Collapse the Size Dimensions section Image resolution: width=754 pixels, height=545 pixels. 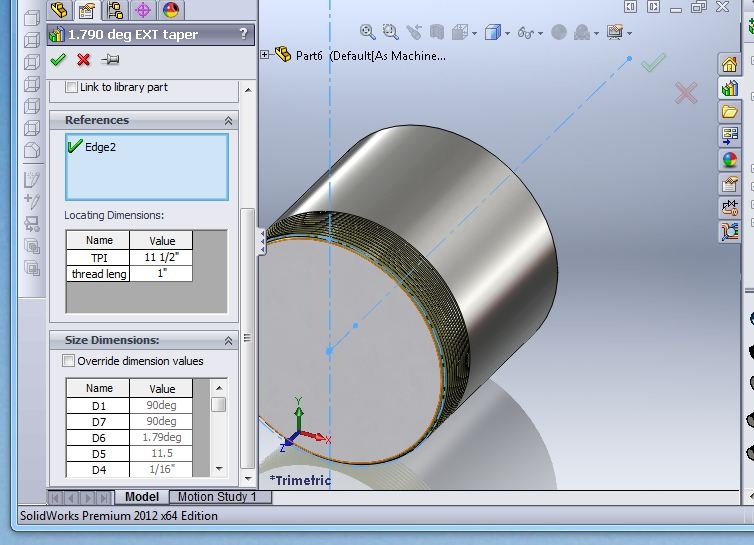(x=228, y=341)
